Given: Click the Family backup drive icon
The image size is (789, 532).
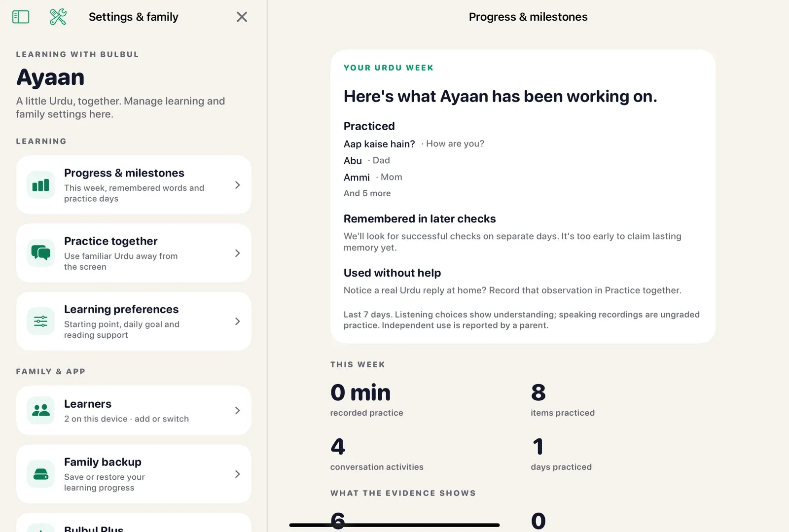Looking at the screenshot, I should point(40,474).
